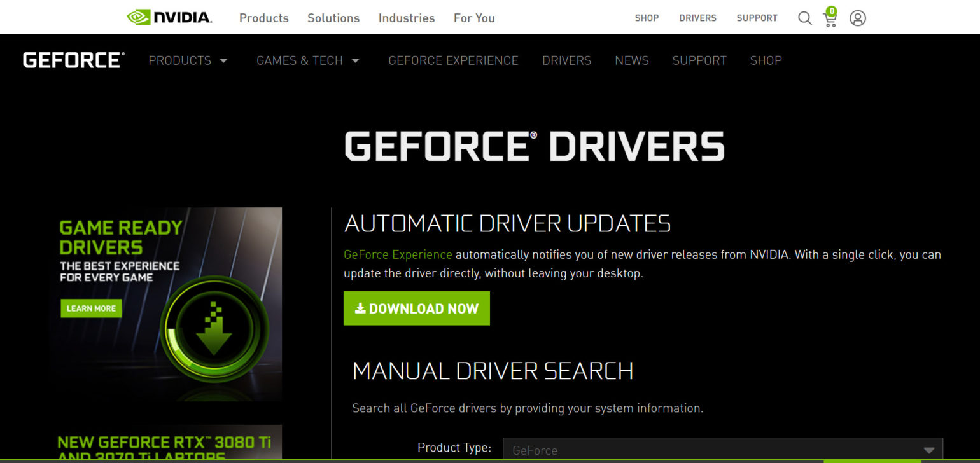Select Solutions from the top navigation

point(333,18)
